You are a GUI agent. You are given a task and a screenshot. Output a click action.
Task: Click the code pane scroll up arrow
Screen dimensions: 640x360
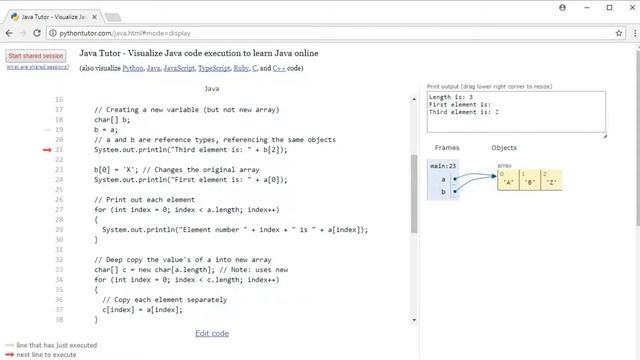414,99
